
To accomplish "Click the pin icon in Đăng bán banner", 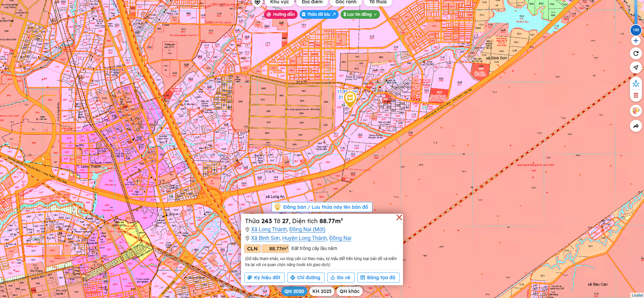I will (277, 207).
